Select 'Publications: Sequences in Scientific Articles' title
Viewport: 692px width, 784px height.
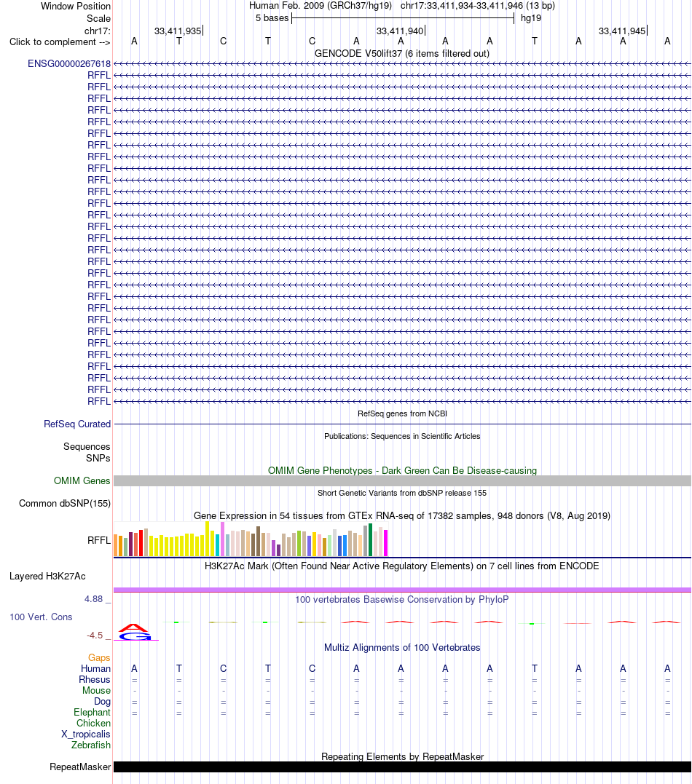pos(402,436)
